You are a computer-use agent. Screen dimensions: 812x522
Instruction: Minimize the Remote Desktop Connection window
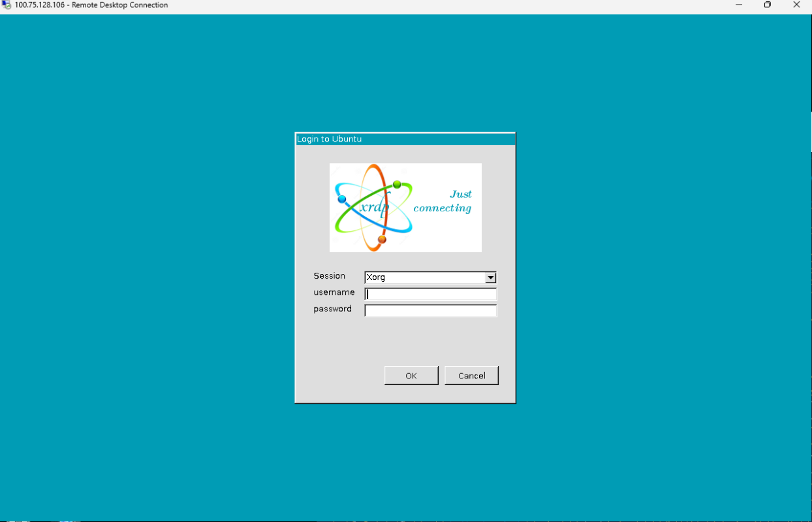coord(739,5)
